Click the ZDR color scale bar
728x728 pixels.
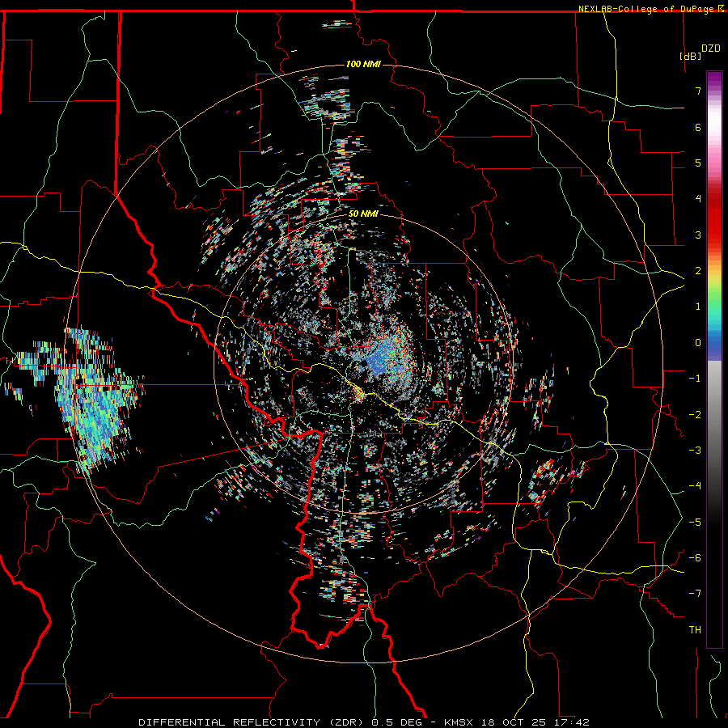pyautogui.click(x=714, y=359)
